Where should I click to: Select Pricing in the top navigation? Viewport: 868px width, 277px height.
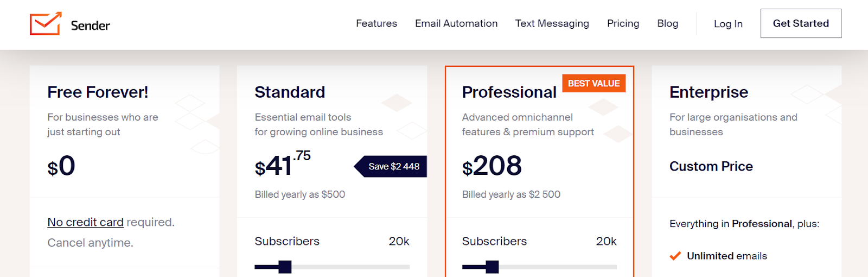[623, 23]
